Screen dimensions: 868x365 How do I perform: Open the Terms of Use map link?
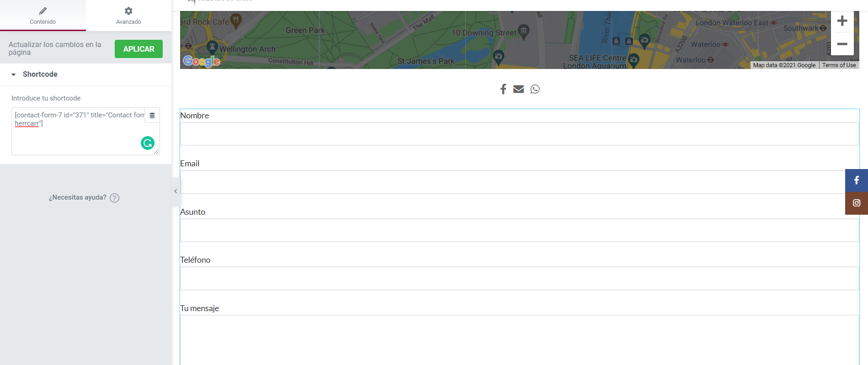click(839, 65)
